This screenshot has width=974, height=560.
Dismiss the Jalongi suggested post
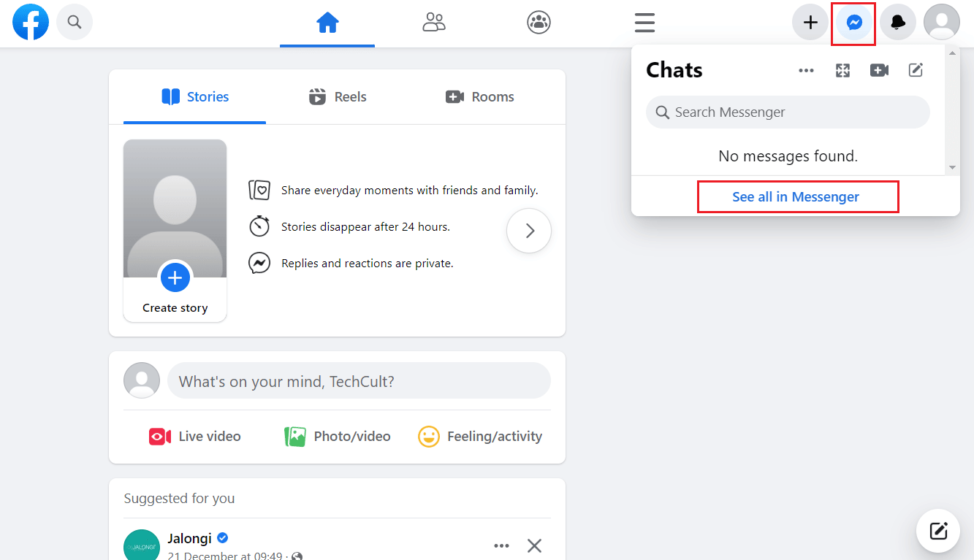pyautogui.click(x=534, y=545)
